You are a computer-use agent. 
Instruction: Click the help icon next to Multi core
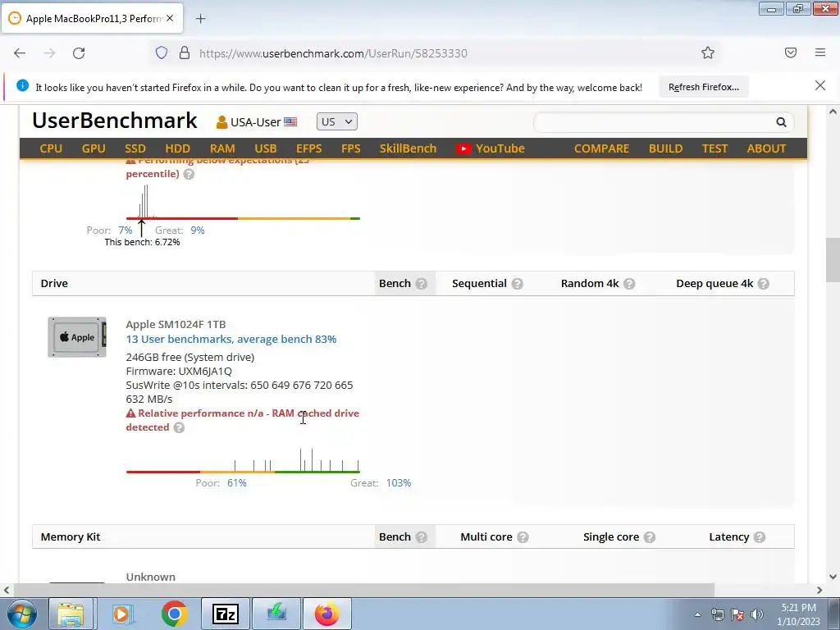click(523, 536)
